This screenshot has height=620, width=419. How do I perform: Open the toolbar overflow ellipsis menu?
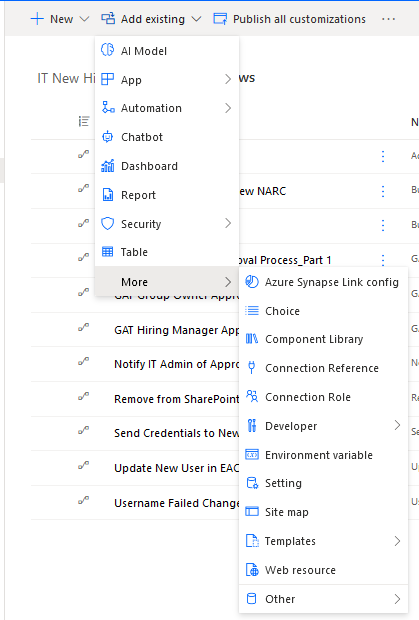click(389, 19)
